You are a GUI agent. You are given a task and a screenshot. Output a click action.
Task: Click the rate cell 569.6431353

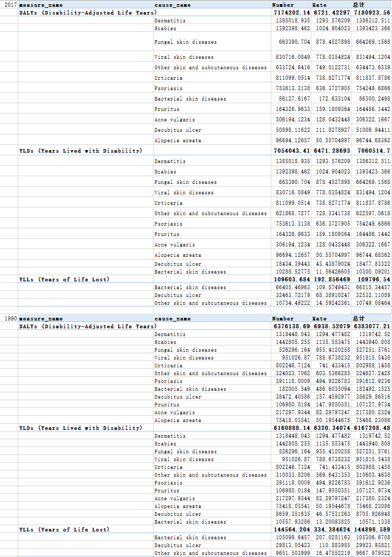tap(333, 475)
